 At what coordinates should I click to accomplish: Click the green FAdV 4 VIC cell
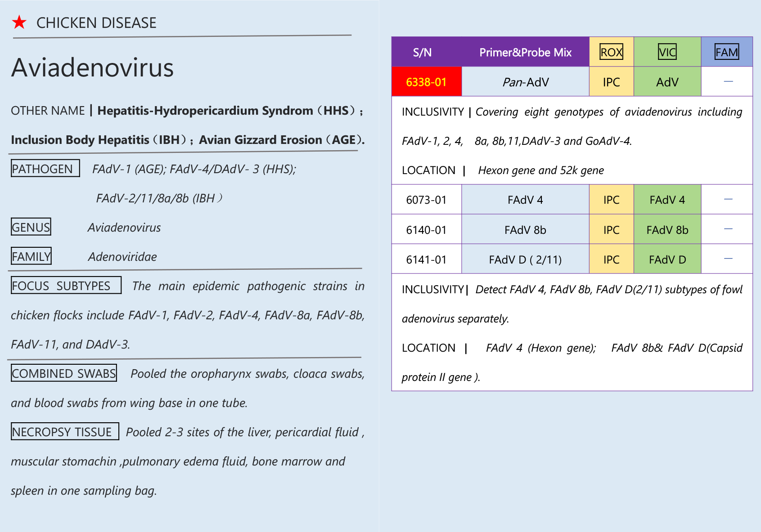[667, 200]
